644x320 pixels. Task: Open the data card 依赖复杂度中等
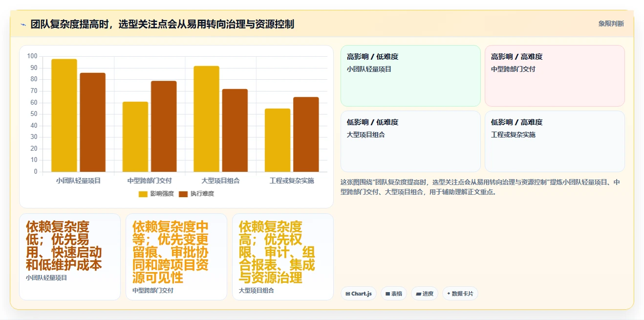coord(176,257)
